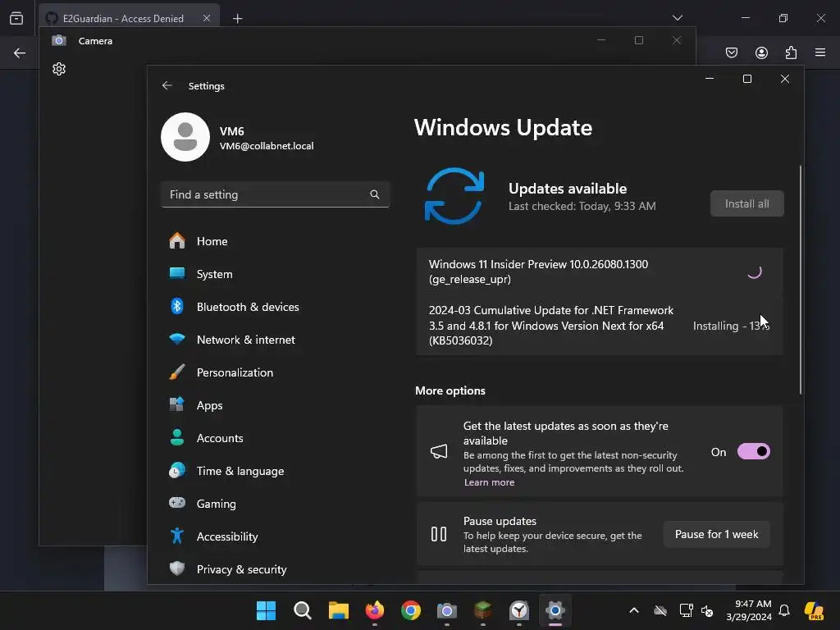Click the Copilot preview taskbar icon
The image size is (840, 630).
click(x=814, y=610)
